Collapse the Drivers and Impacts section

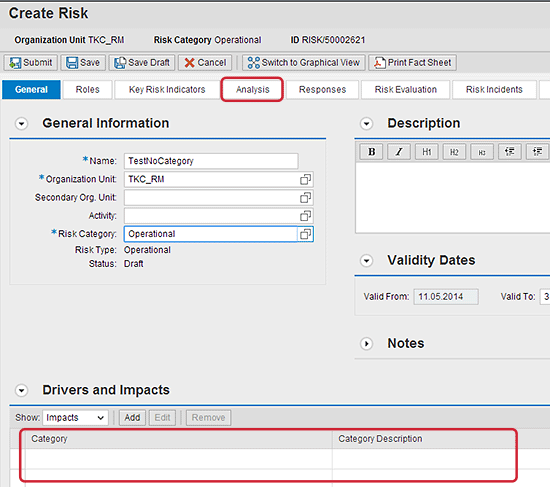21,391
